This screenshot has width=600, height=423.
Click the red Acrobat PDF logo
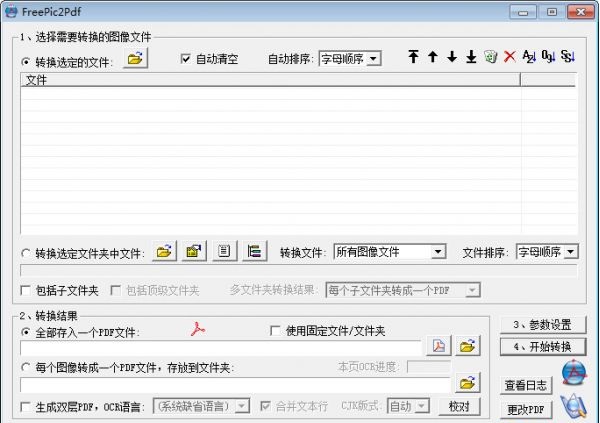pyautogui.click(x=197, y=329)
